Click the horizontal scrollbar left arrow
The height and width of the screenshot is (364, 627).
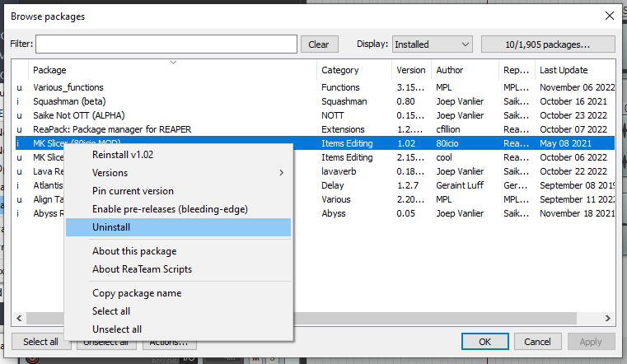pyautogui.click(x=19, y=318)
